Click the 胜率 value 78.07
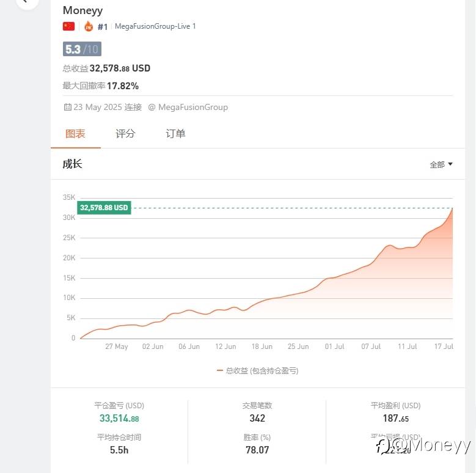This screenshot has height=473, width=476. pyautogui.click(x=257, y=450)
